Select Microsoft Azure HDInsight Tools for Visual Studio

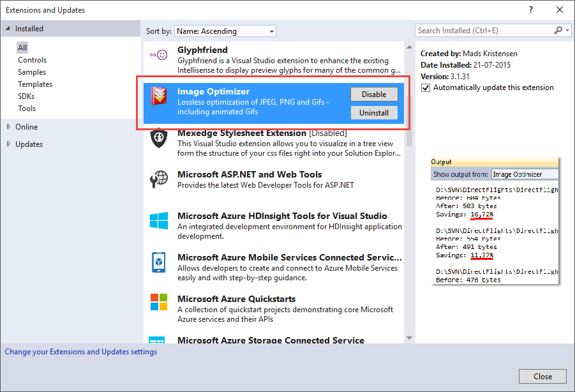282,216
